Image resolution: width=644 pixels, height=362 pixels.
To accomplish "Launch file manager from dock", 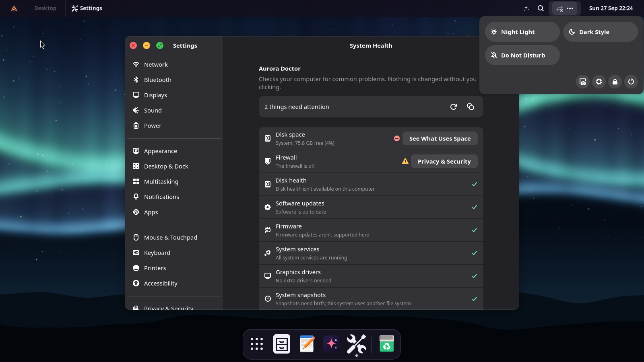I will [x=282, y=344].
